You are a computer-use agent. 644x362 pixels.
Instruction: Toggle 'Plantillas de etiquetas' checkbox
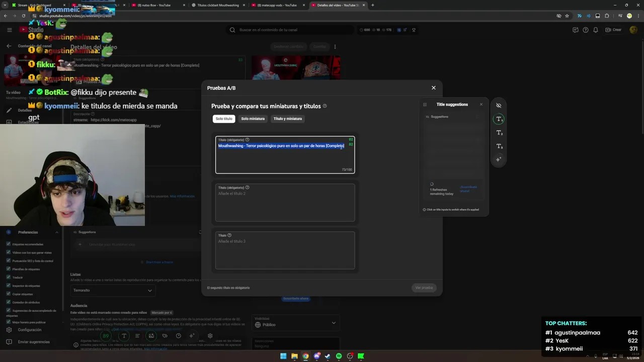click(9, 269)
